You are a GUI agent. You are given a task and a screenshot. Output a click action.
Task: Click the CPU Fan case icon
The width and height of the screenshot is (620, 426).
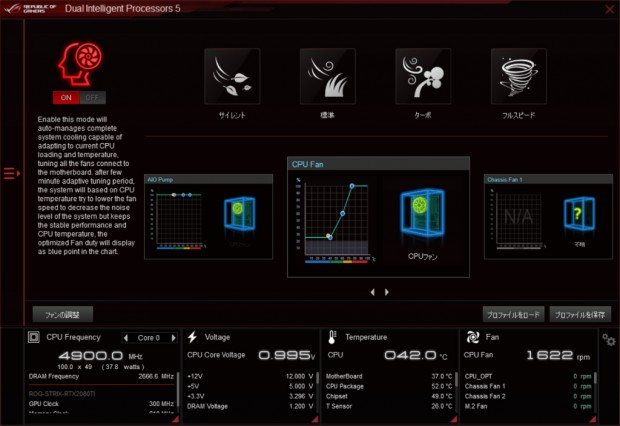(x=422, y=213)
